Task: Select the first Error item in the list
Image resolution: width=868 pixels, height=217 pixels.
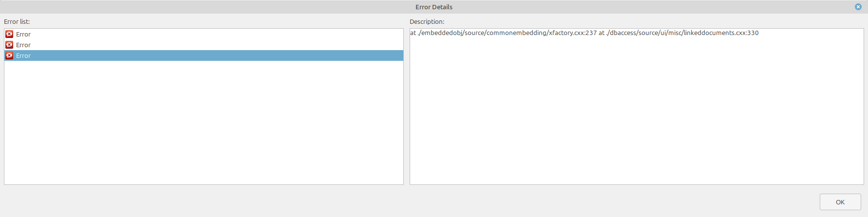Action: [23, 34]
